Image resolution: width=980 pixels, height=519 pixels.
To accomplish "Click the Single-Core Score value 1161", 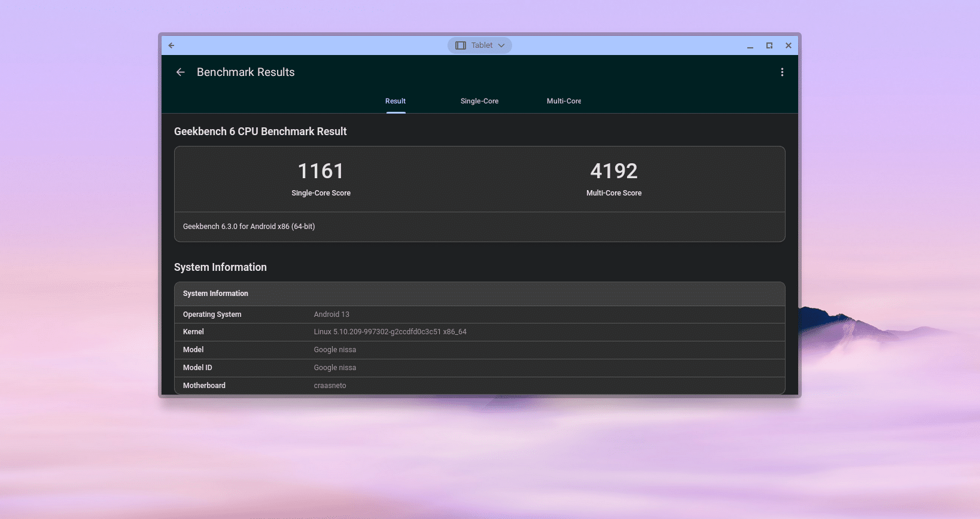I will pos(321,172).
